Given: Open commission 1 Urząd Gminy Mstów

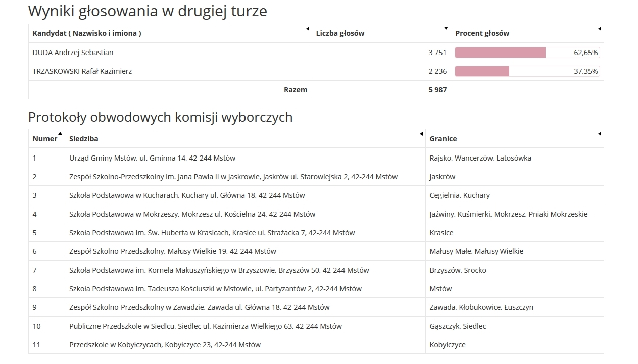Looking at the screenshot, I should pyautogui.click(x=152, y=158).
